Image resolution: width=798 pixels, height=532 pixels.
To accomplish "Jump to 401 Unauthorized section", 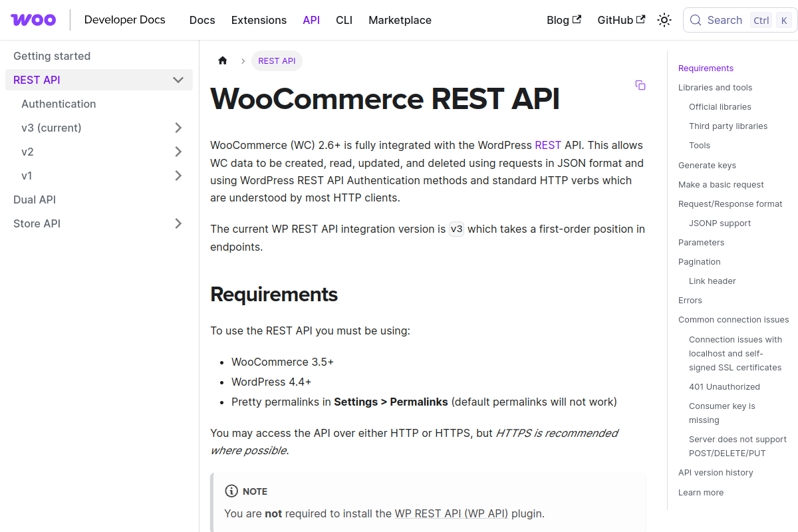I will (x=724, y=386).
